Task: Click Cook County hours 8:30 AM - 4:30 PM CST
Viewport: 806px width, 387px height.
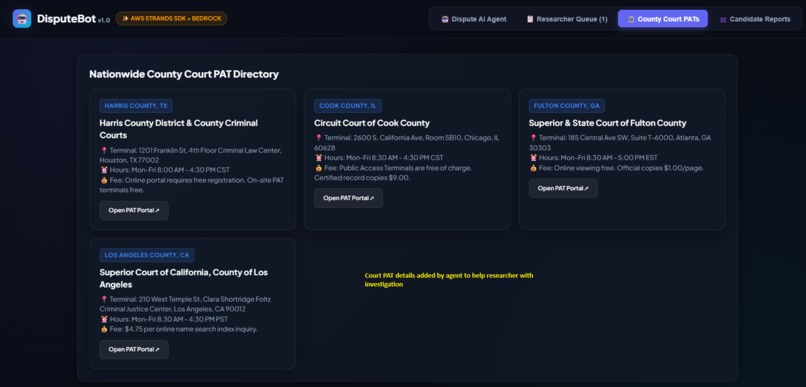Action: pos(383,158)
